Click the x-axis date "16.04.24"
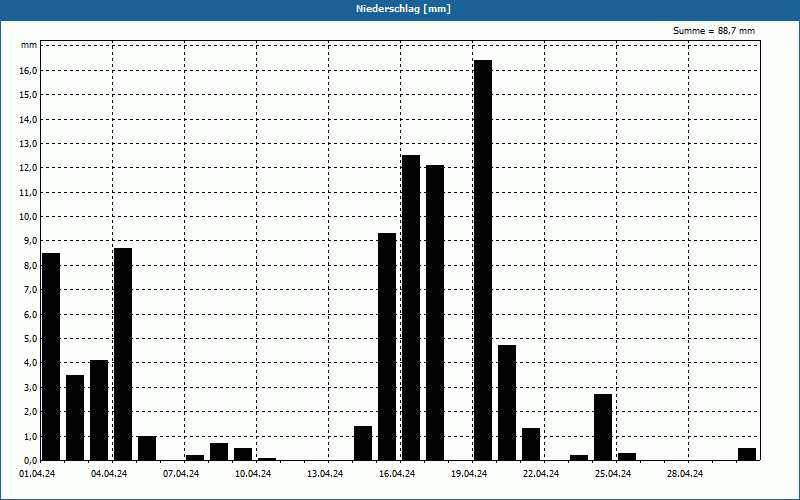Image resolution: width=800 pixels, height=500 pixels. [x=396, y=474]
